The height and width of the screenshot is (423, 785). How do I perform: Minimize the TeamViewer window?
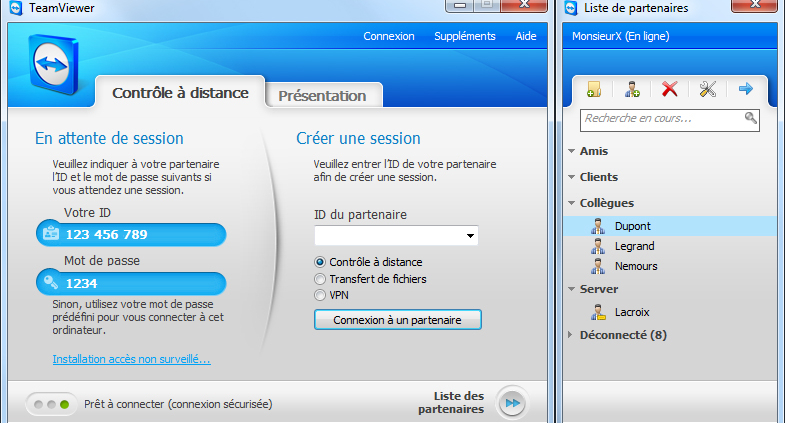[x=460, y=6]
